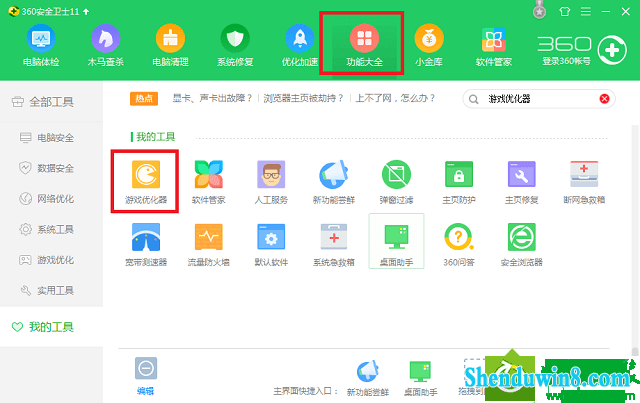Image resolution: width=640 pixels, height=403 pixels.
Task: Click the 编辑 edit button
Action: pos(146,376)
